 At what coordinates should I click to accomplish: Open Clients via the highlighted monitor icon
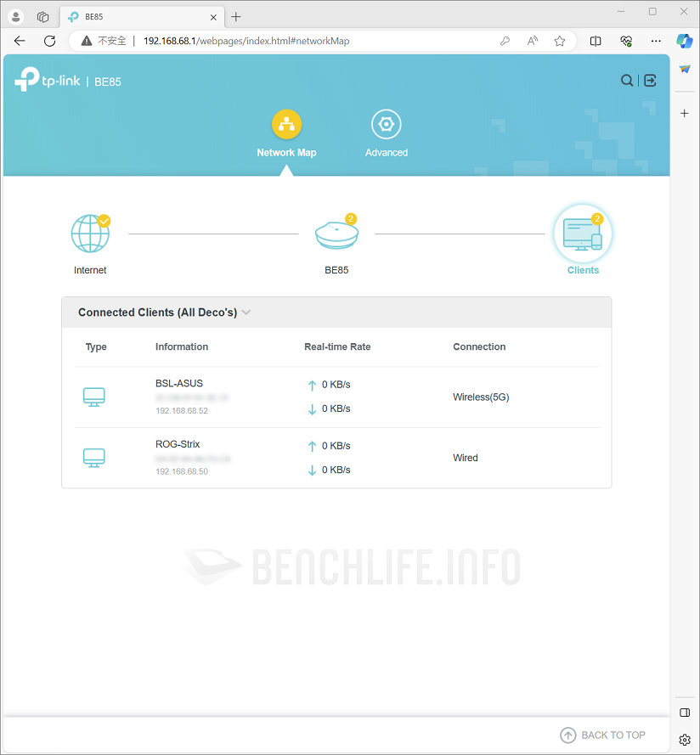click(x=583, y=233)
